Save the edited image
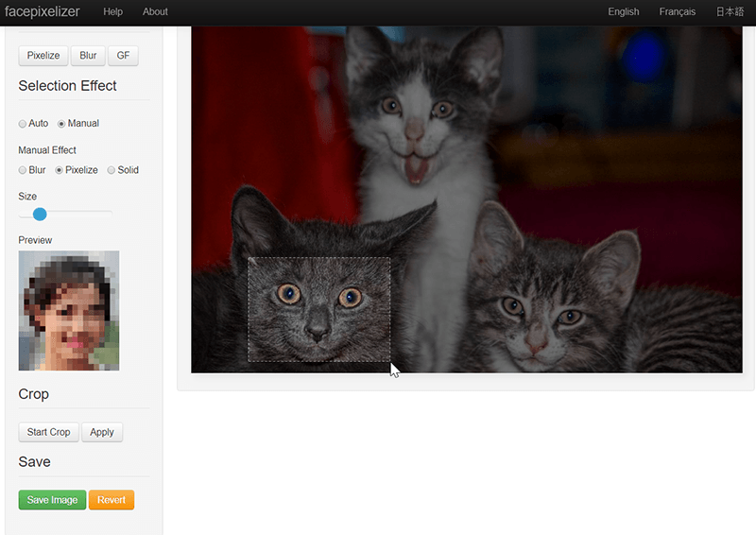The height and width of the screenshot is (535, 756). 52,500
